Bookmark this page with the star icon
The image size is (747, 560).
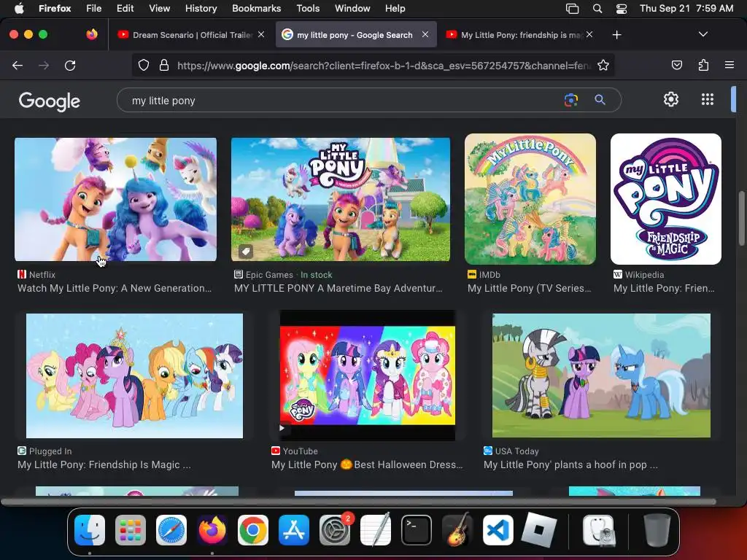603,65
